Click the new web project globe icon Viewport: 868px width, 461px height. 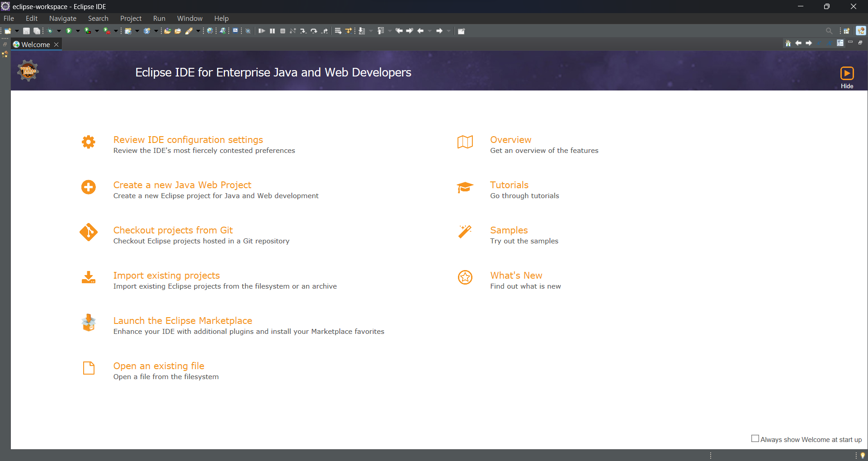[x=128, y=31]
